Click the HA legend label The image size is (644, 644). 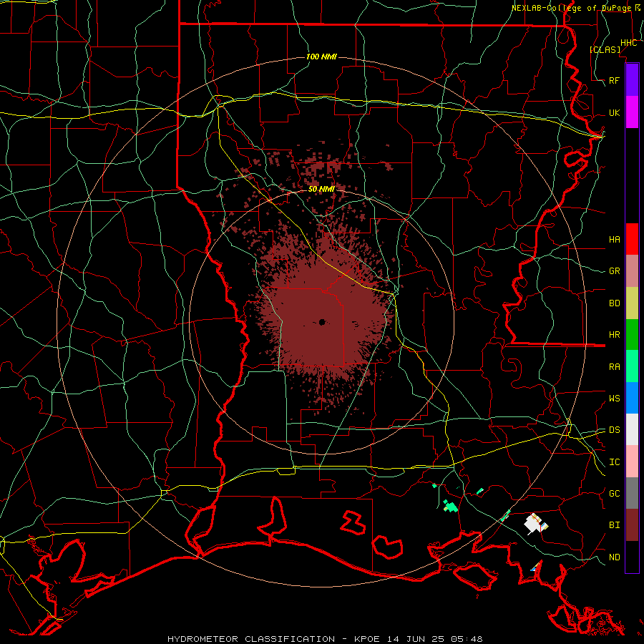coord(614,239)
